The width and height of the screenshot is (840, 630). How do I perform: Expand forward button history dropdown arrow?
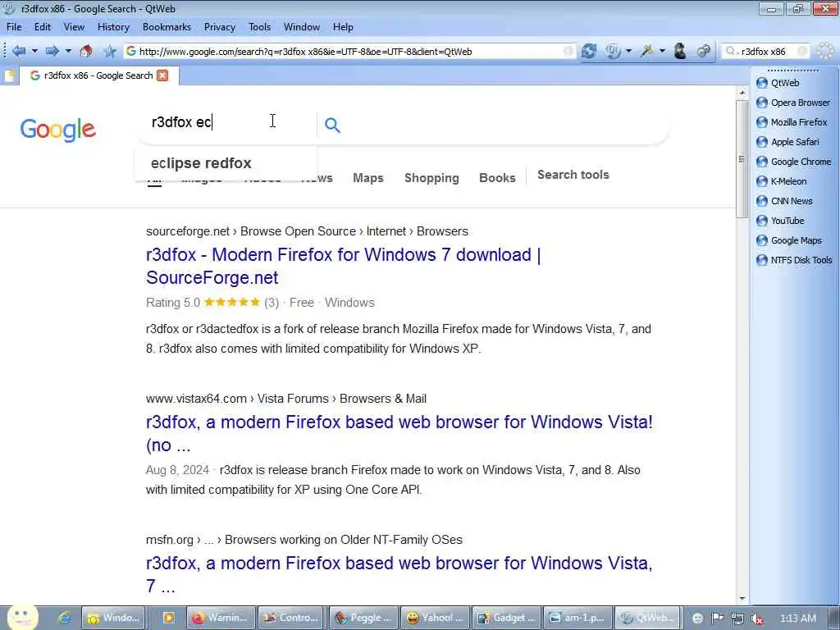coord(68,51)
